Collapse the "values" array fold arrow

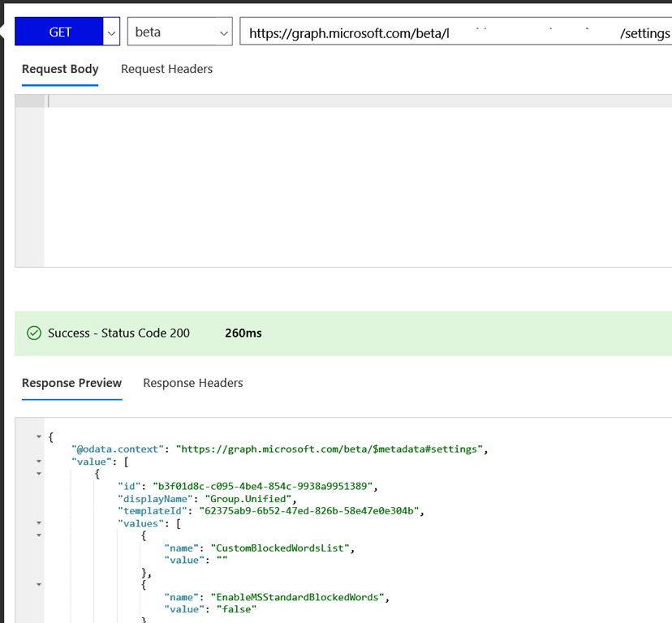click(x=38, y=523)
